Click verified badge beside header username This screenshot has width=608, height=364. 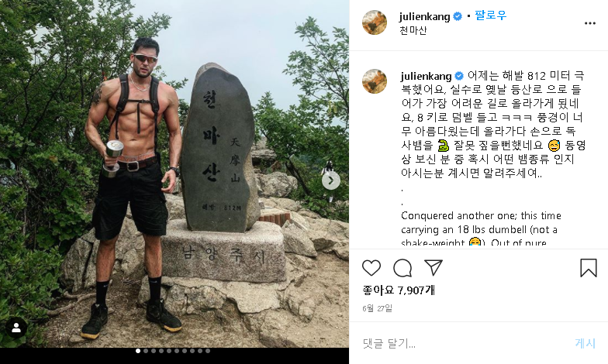(458, 16)
